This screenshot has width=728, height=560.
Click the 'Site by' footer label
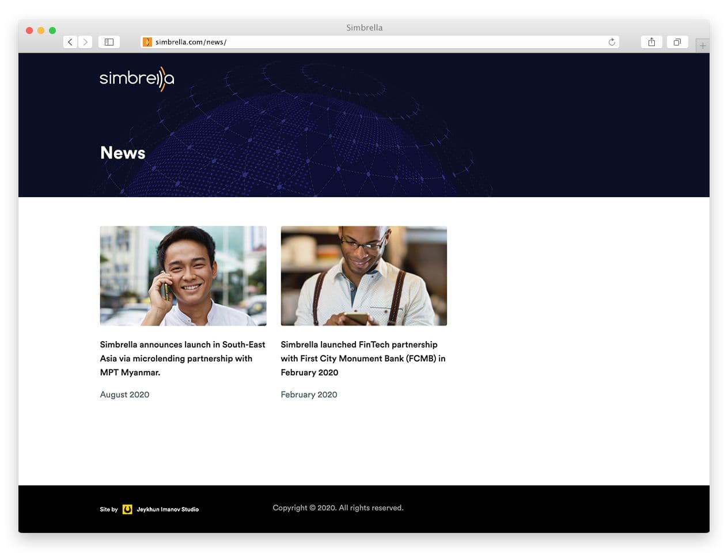(x=109, y=509)
